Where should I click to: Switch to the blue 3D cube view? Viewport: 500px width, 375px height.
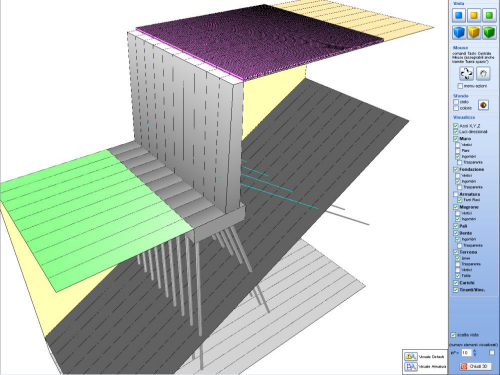click(x=459, y=32)
